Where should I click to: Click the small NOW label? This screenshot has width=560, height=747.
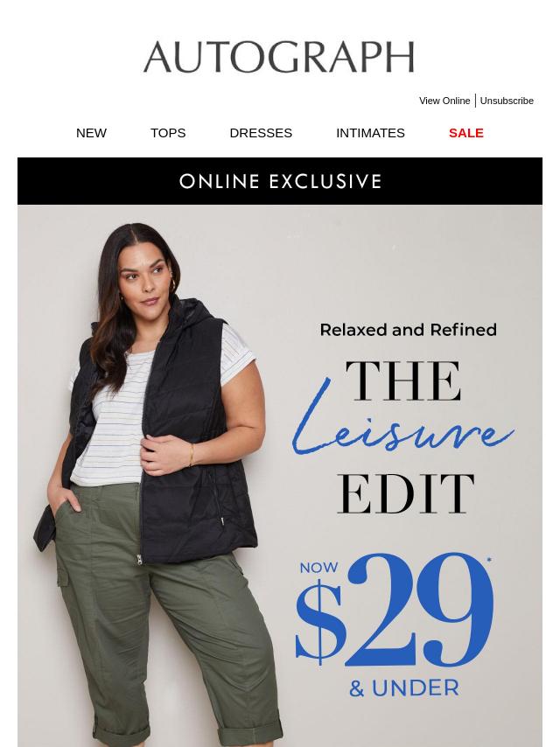[318, 568]
